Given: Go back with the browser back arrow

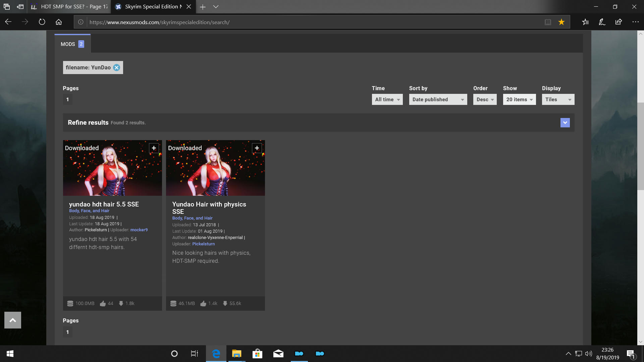Looking at the screenshot, I should 8,22.
